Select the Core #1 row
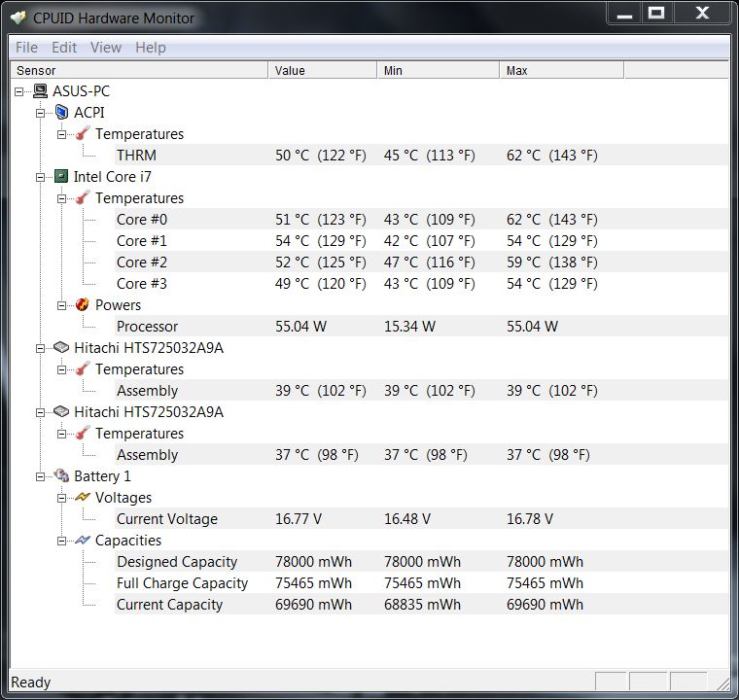This screenshot has height=700, width=739. pyautogui.click(x=422, y=240)
